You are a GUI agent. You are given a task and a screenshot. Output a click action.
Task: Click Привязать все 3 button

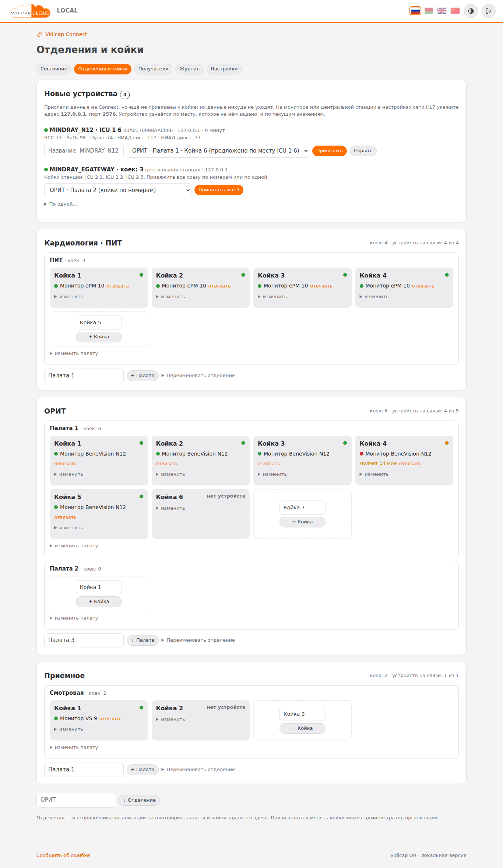[x=219, y=190]
